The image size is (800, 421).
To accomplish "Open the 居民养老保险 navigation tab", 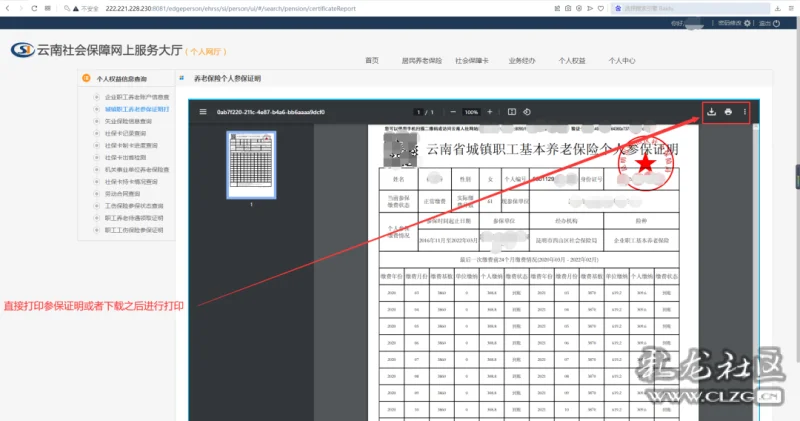I will [421, 61].
